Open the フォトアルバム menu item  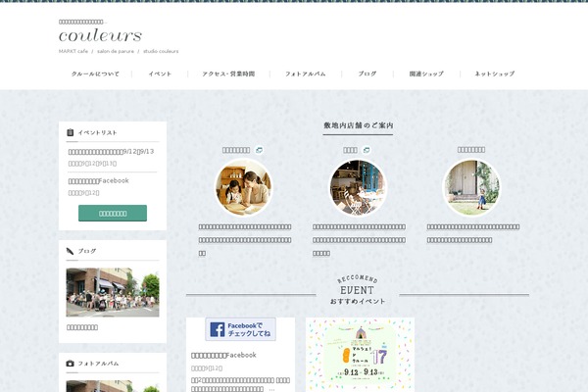[x=305, y=73]
